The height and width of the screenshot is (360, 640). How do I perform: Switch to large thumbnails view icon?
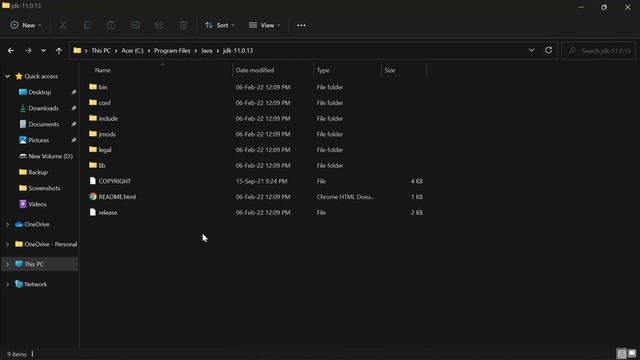632,353
